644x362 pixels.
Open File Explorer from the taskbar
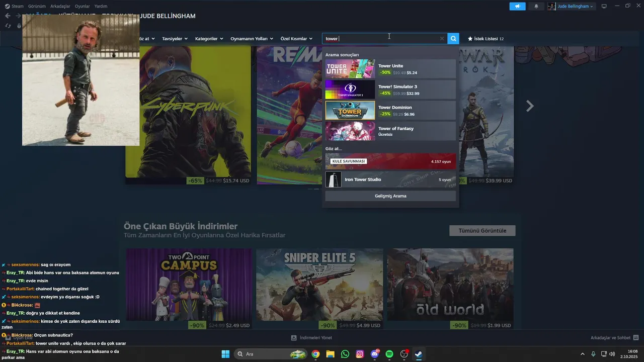coord(330,354)
